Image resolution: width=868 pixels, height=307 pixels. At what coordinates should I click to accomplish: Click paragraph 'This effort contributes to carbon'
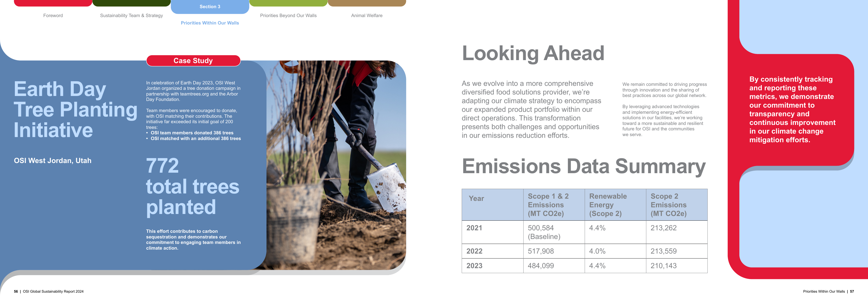193,240
